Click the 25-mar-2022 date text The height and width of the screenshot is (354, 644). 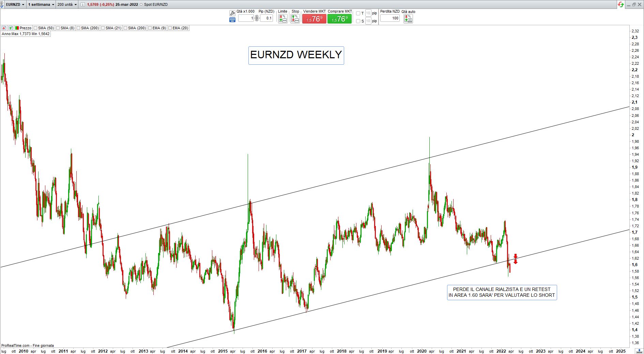tap(127, 4)
